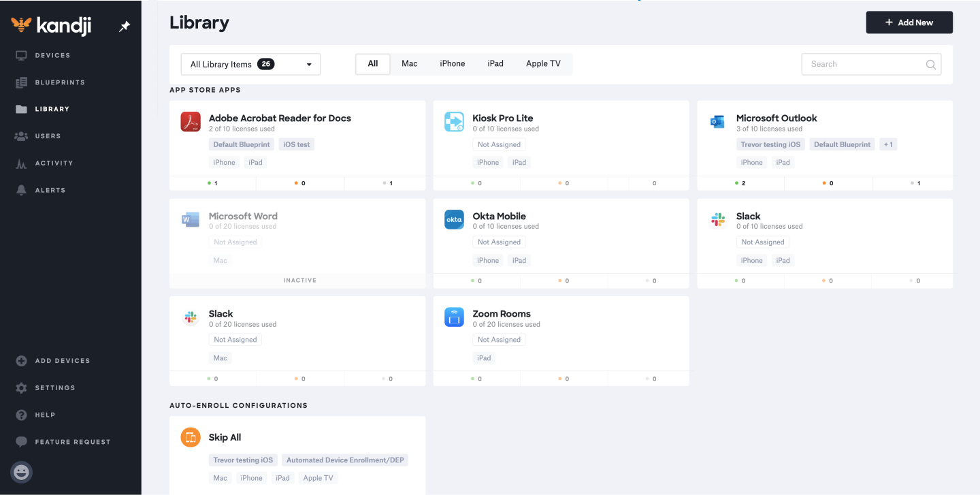Open the Feature Request link

tap(72, 442)
